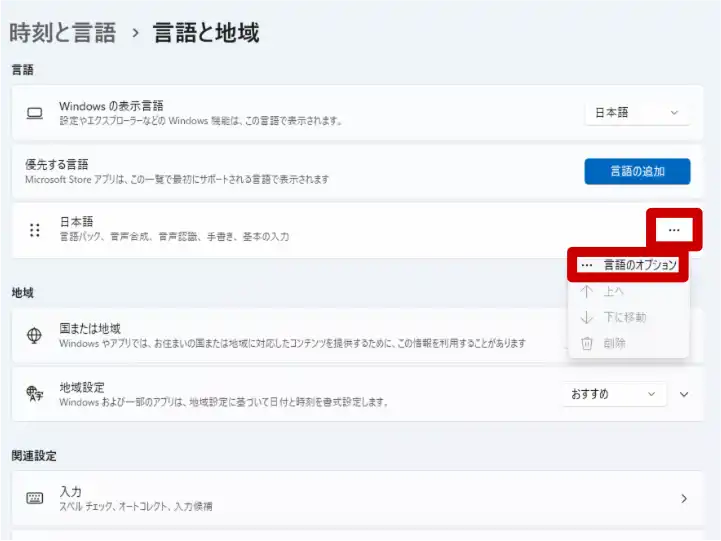
Task: Click the globe icon for 国または地域
Action: pyautogui.click(x=34, y=335)
